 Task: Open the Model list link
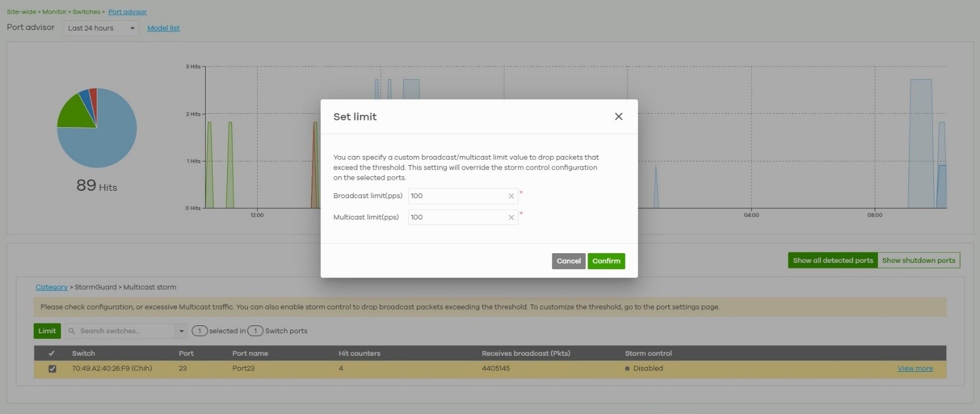(163, 28)
